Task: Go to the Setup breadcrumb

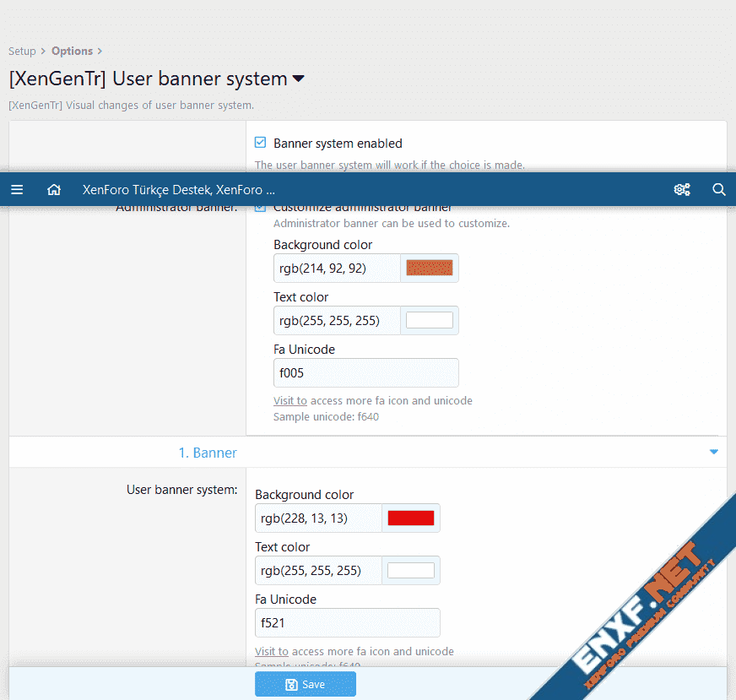Action: pyautogui.click(x=22, y=52)
